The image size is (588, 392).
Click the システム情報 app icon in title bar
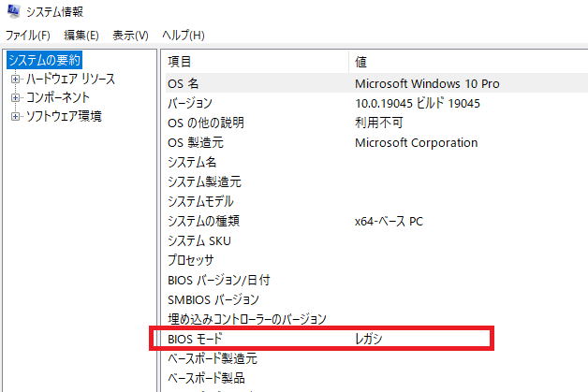[x=13, y=11]
